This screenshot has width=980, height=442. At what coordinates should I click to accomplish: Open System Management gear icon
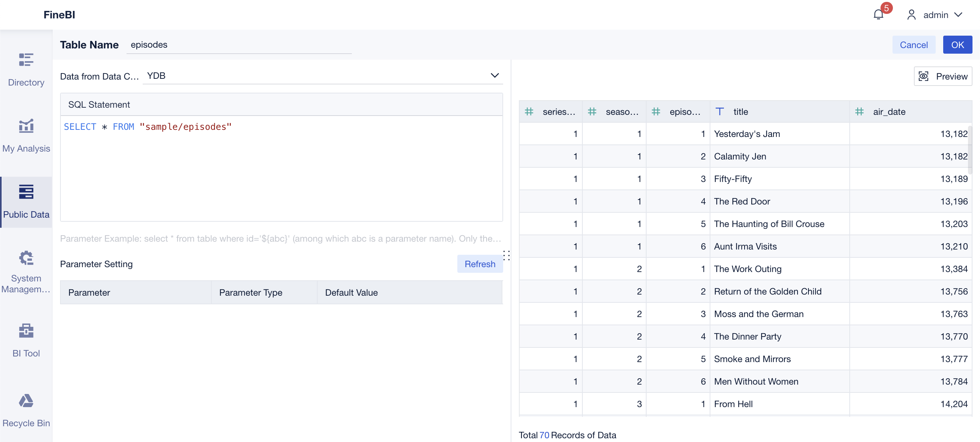(26, 258)
